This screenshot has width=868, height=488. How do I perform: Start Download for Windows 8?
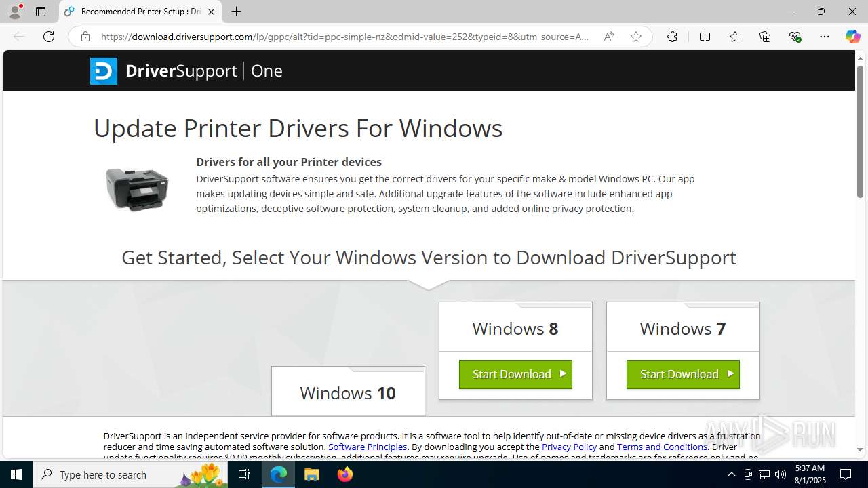tap(515, 374)
